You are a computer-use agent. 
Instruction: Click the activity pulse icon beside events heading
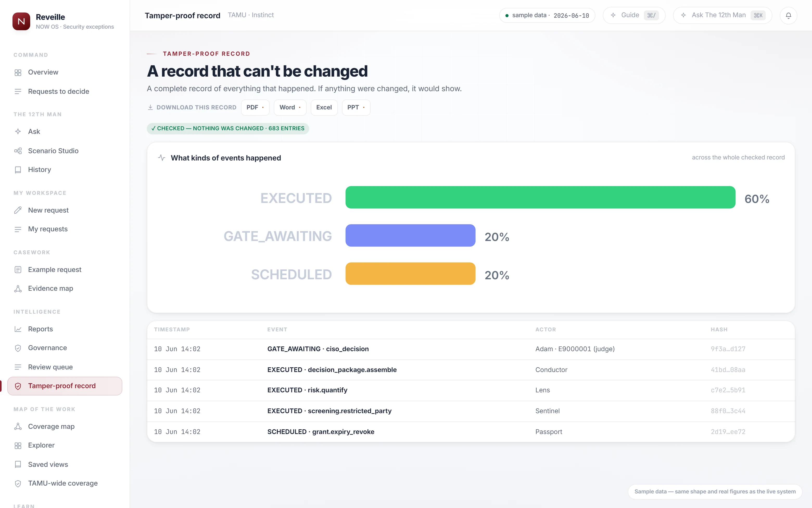tap(162, 158)
